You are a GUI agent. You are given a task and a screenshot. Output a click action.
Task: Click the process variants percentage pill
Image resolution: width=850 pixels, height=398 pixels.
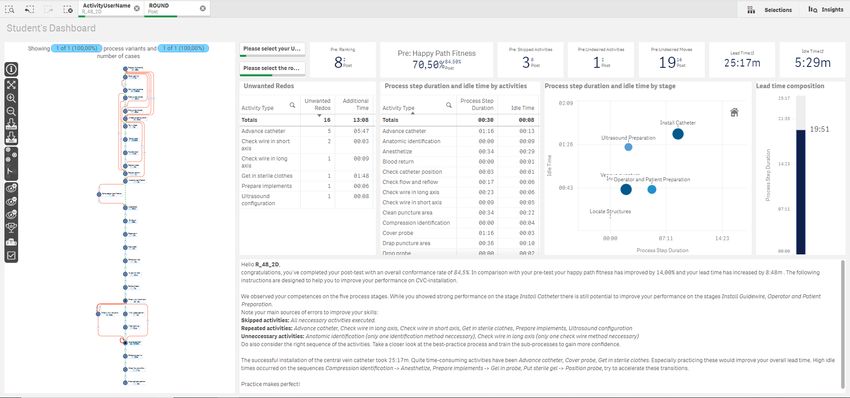click(x=77, y=49)
